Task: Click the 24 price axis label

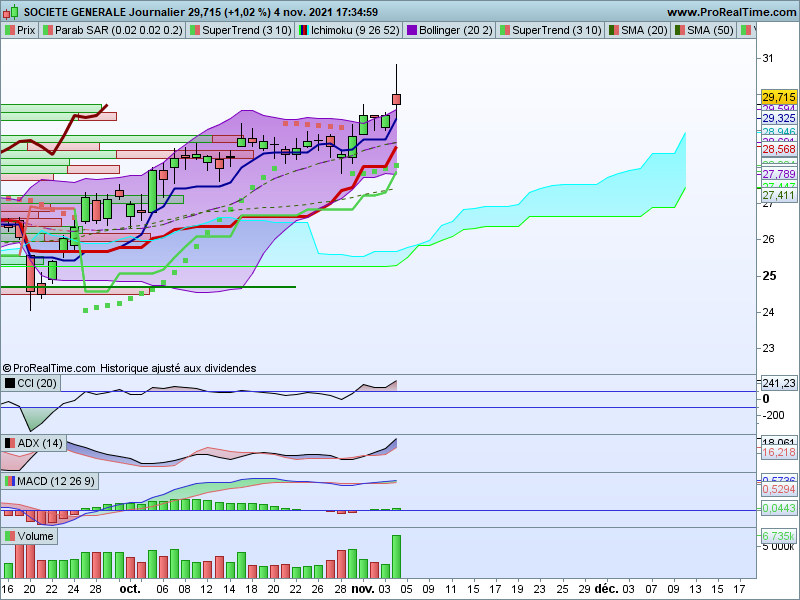Action: pos(768,312)
